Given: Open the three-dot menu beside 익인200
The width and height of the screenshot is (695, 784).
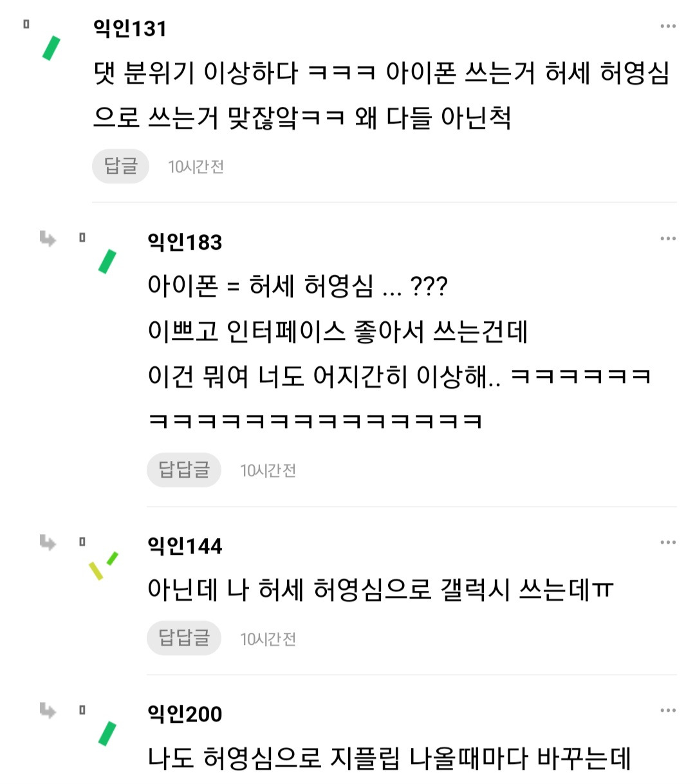Looking at the screenshot, I should click(667, 711).
